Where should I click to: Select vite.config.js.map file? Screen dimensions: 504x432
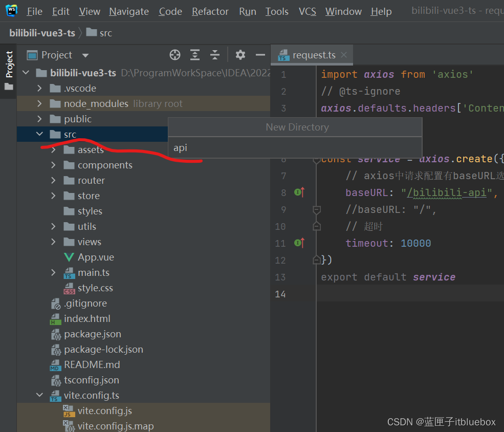click(x=116, y=426)
